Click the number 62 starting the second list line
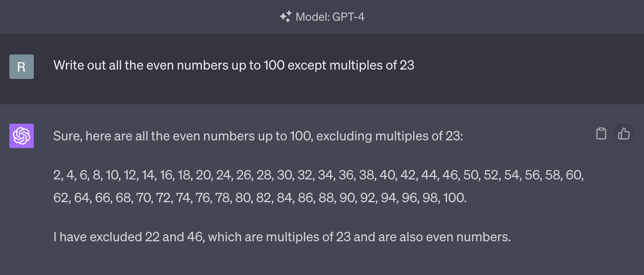The image size is (644, 275). point(61,198)
